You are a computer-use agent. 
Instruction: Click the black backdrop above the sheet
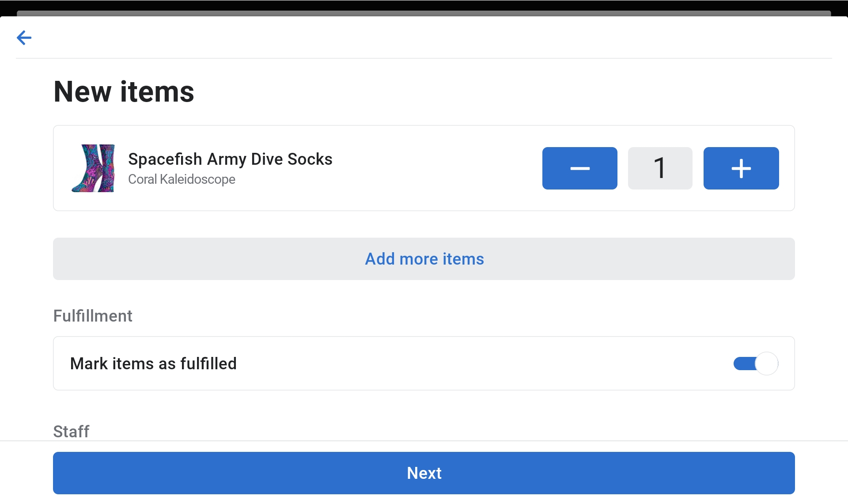424,4
